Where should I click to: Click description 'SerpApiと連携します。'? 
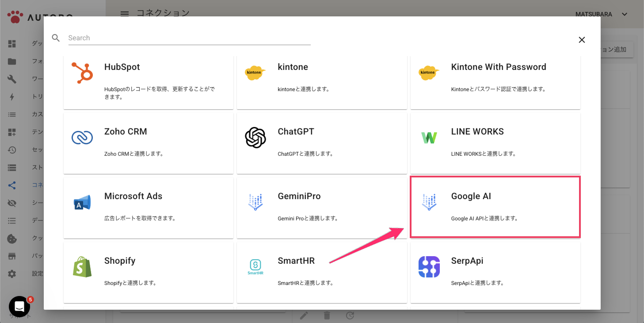(477, 283)
